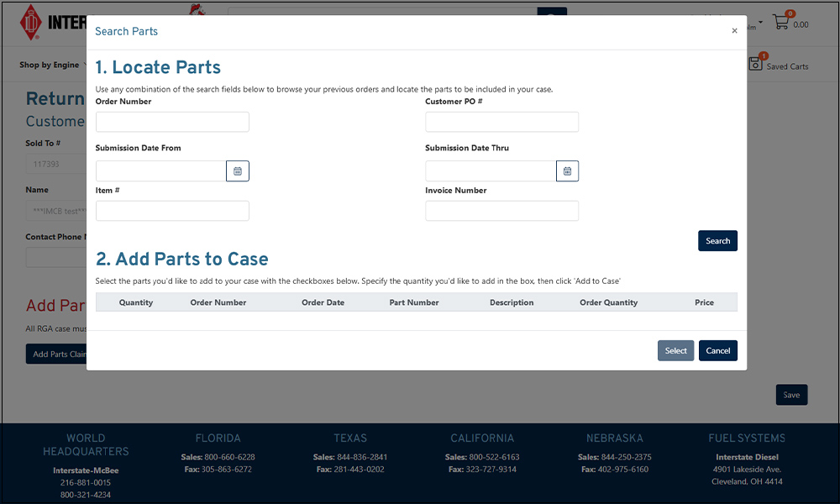Screen dimensions: 840x504
Task: Cancel the Search Parts dialog
Action: pos(718,351)
